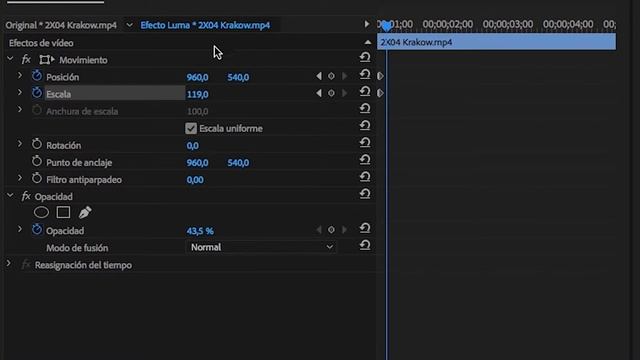Reset the Rotación parameter

(x=365, y=143)
